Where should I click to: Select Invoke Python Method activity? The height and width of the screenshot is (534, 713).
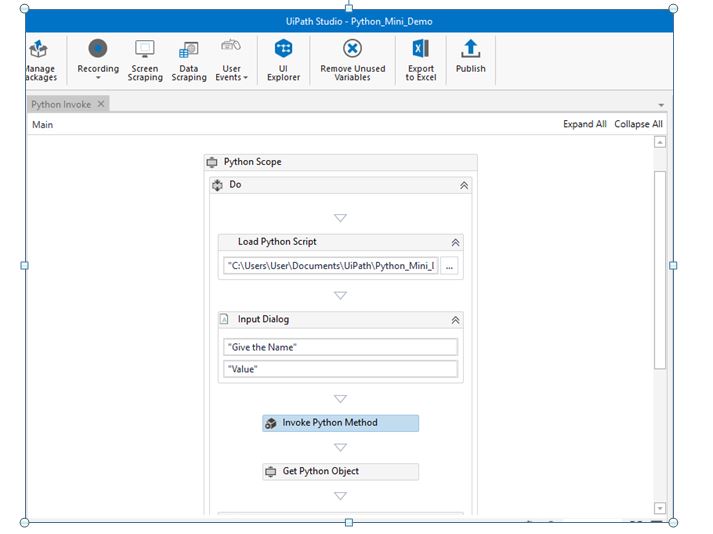coord(340,423)
